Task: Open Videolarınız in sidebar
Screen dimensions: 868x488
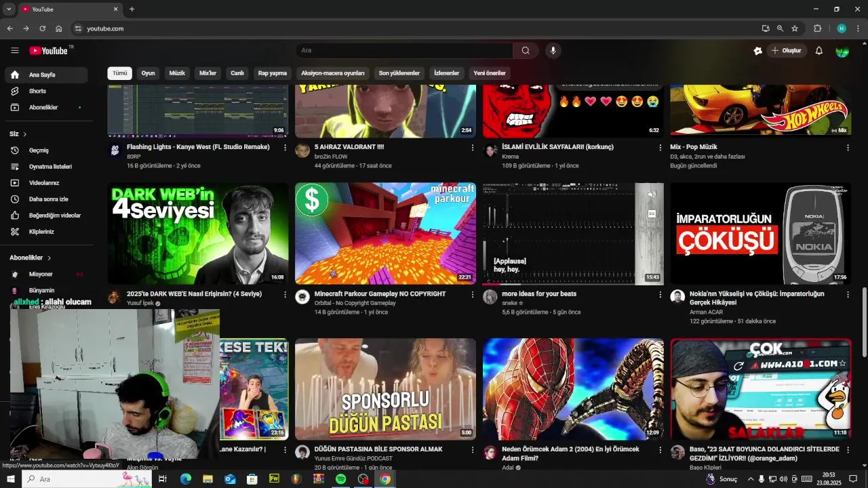Action: click(46, 183)
